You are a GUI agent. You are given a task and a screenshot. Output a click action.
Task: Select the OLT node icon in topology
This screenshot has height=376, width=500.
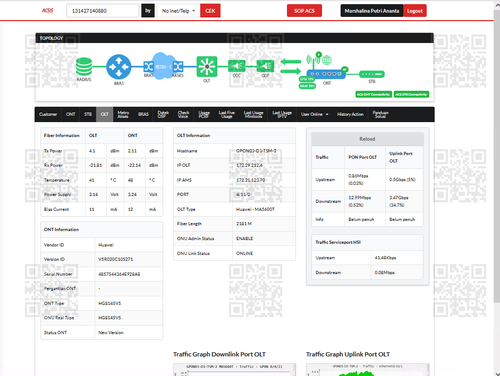click(x=207, y=66)
